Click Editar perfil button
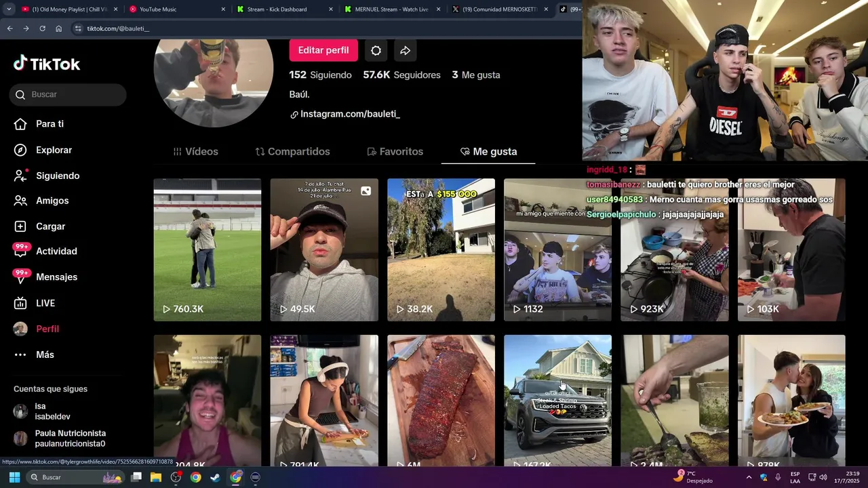868x488 pixels. click(x=323, y=50)
